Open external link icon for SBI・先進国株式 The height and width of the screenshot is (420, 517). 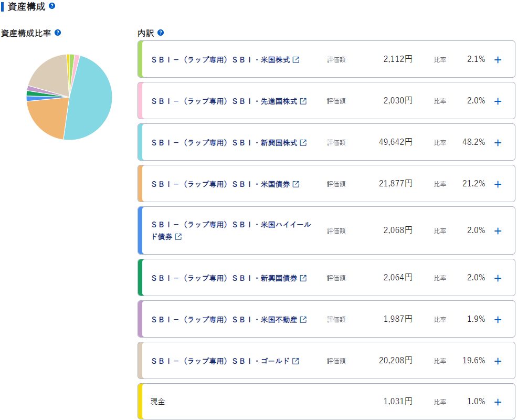tap(303, 101)
